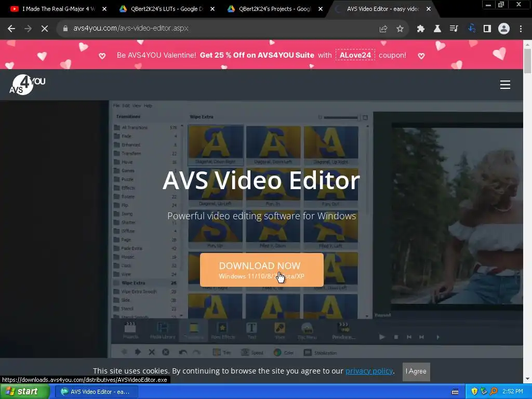Image resolution: width=532 pixels, height=399 pixels.
Task: Click the scrollbar down arrow
Action: pyautogui.click(x=528, y=379)
